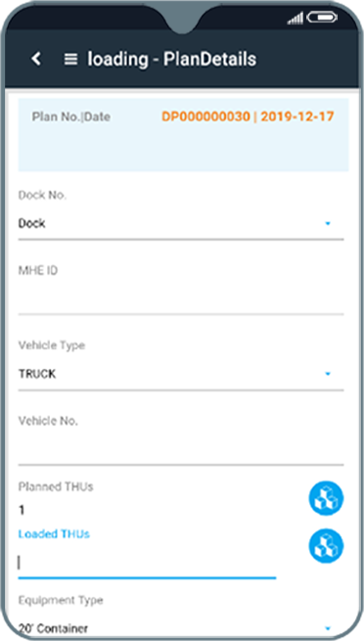Tap the loading - PlanDetails title
The image size is (364, 641).
[x=172, y=60]
